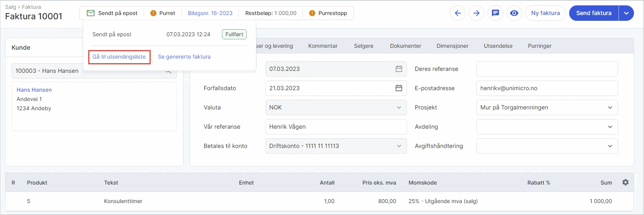The width and height of the screenshot is (644, 215).
Task: Click the Forfallsdato field 21.03.2023
Action: pyautogui.click(x=336, y=88)
